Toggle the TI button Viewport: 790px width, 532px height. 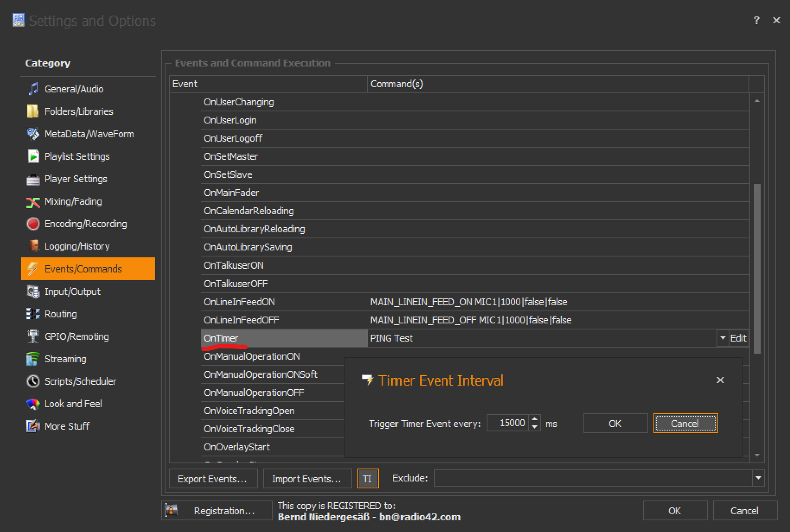click(367, 479)
